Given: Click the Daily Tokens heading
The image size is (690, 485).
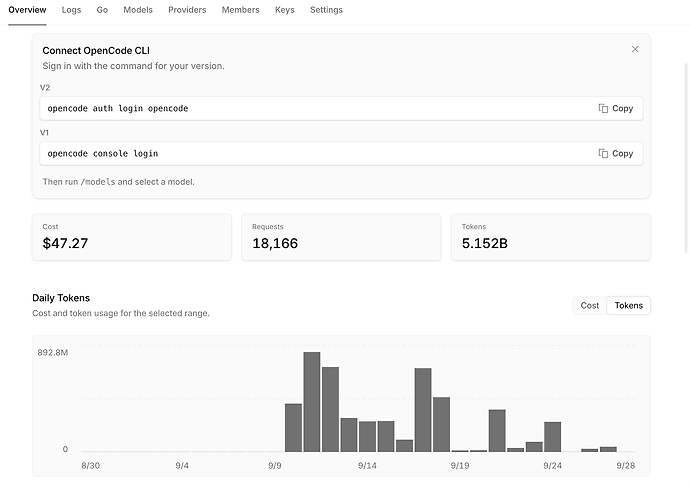Looking at the screenshot, I should point(61,298).
